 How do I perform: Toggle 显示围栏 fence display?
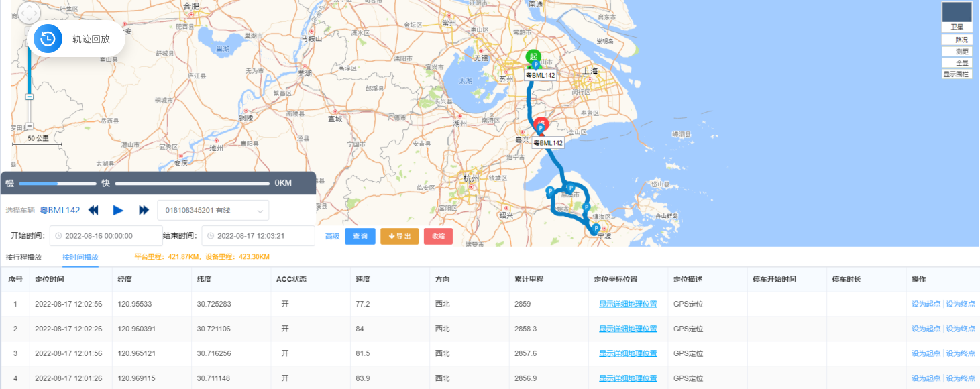click(x=957, y=74)
